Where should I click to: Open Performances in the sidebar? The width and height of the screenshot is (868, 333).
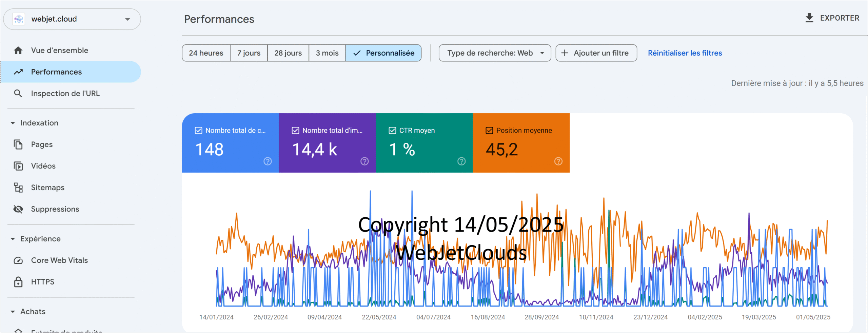click(71, 72)
